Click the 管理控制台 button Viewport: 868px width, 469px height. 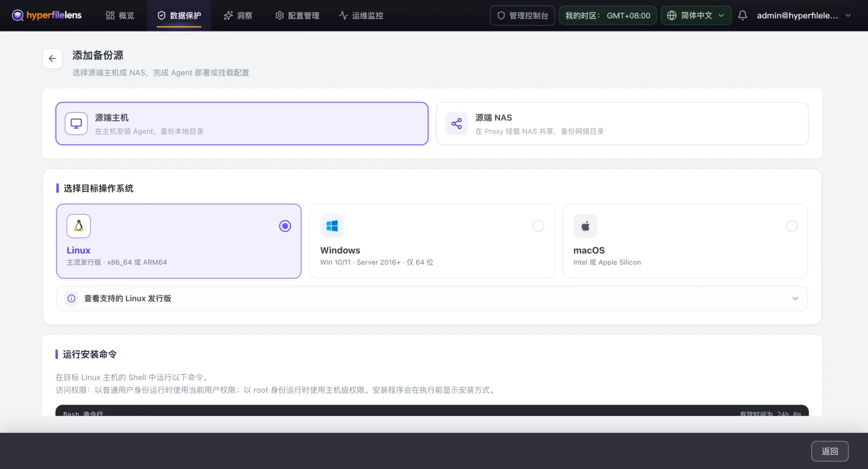point(522,15)
